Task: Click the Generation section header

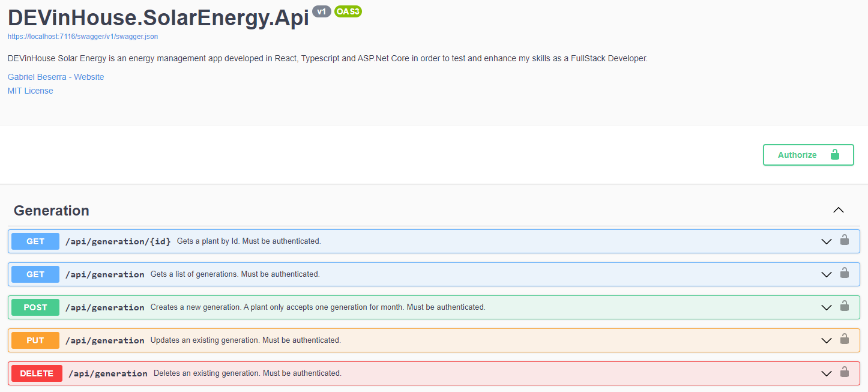Action: pos(52,210)
